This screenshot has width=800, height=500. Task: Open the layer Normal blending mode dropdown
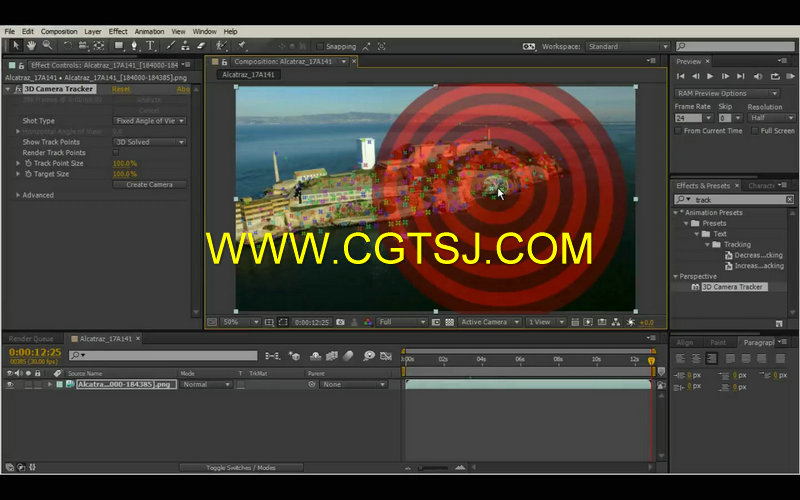207,385
